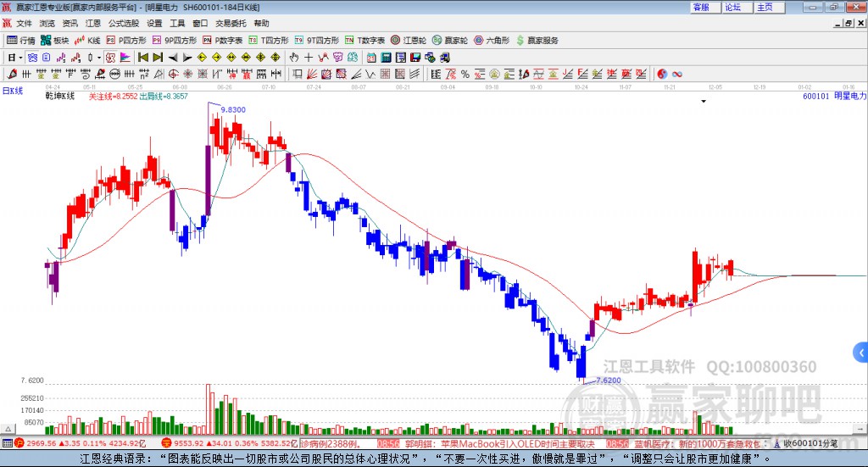Viewport: 868px width, 467px height.
Task: Open the 浏览 menu
Action: (47, 23)
